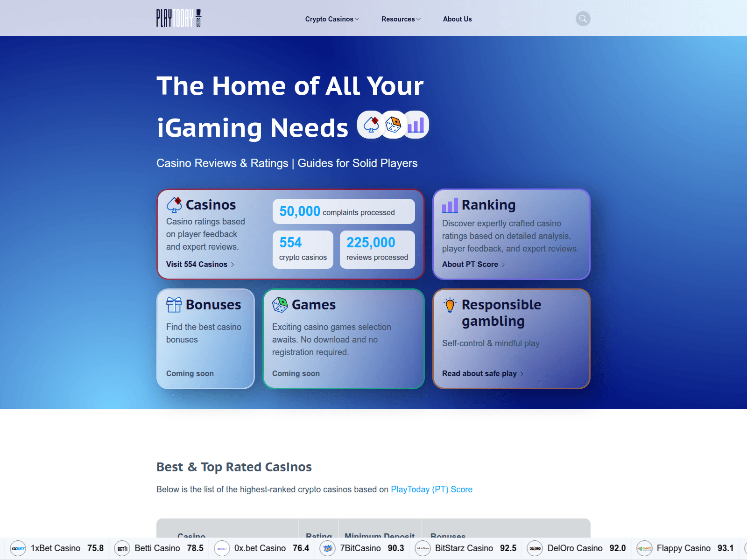Open the search icon in header

pyautogui.click(x=583, y=19)
